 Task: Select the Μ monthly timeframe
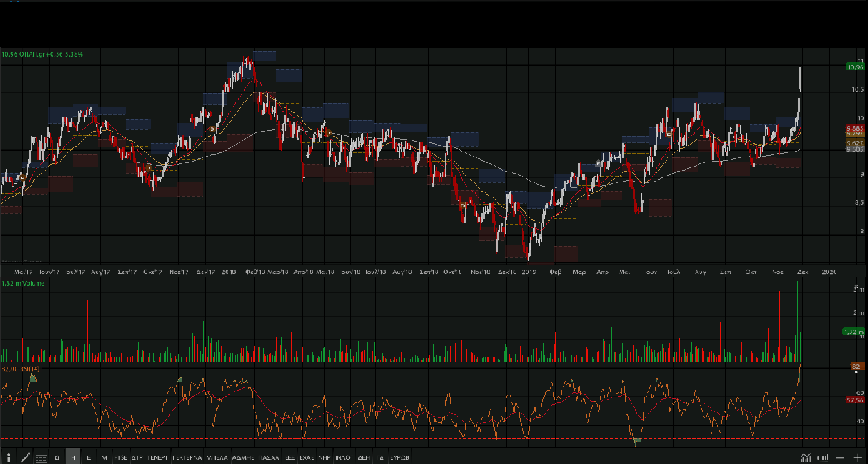pos(104,457)
